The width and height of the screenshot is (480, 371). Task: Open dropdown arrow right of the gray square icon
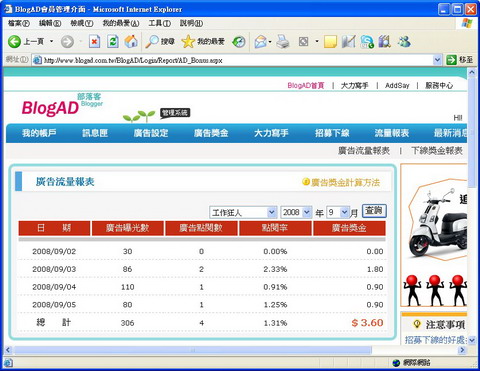point(317,42)
